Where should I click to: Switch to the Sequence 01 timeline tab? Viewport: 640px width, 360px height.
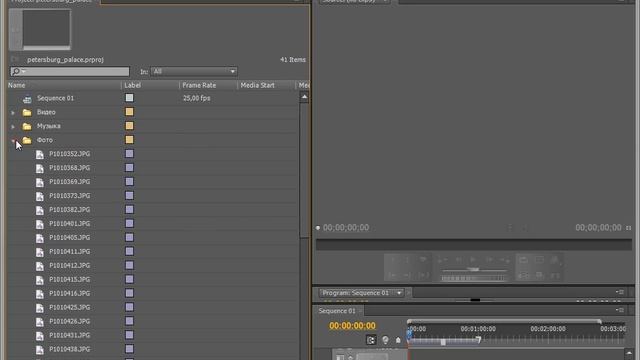click(337, 311)
